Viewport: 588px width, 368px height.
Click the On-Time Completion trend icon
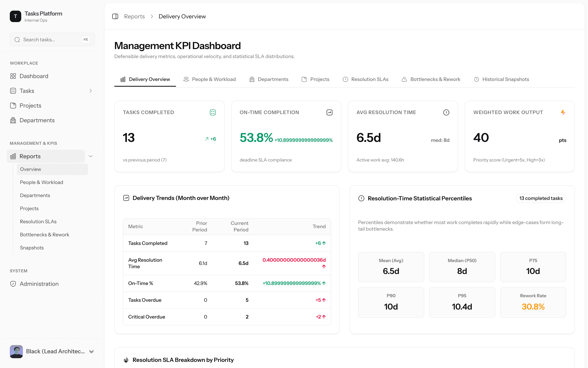pyautogui.click(x=330, y=112)
